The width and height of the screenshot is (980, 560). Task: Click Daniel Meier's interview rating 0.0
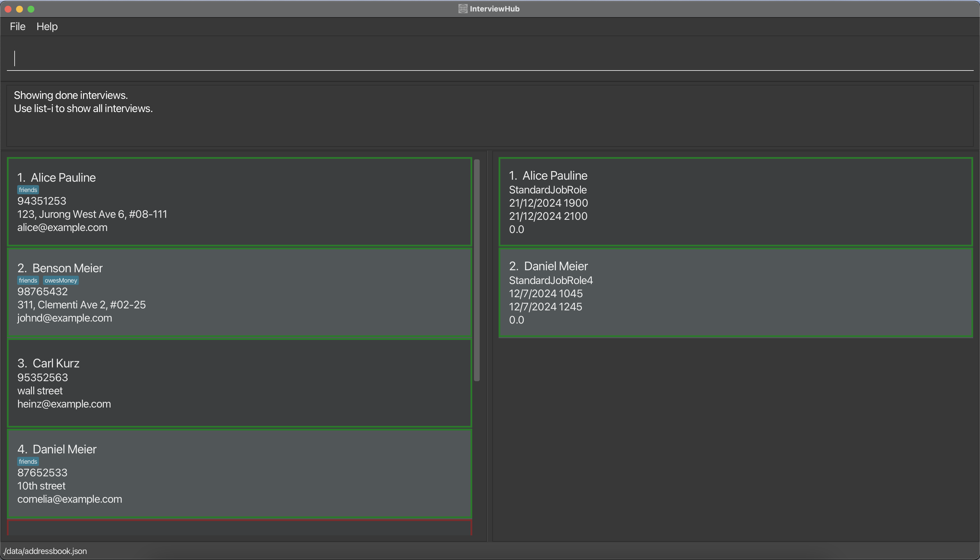pos(516,320)
